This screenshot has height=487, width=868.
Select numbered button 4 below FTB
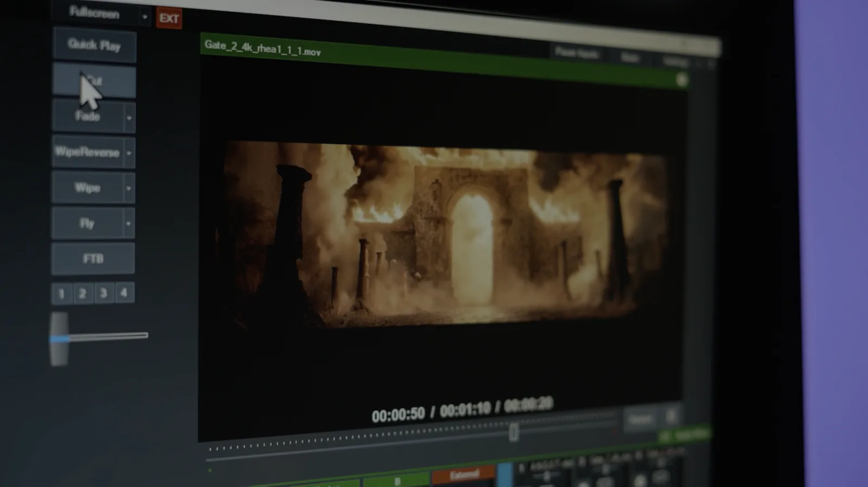coord(124,293)
